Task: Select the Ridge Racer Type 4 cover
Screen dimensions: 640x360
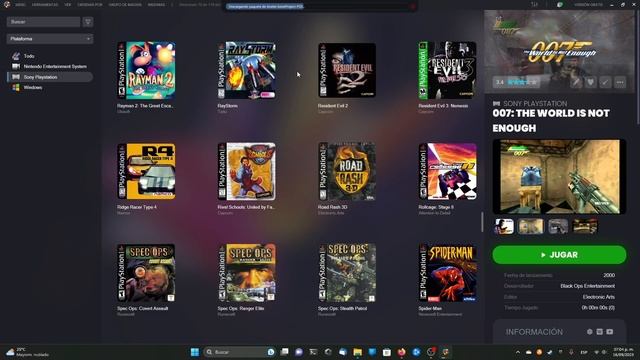Action: (146, 171)
